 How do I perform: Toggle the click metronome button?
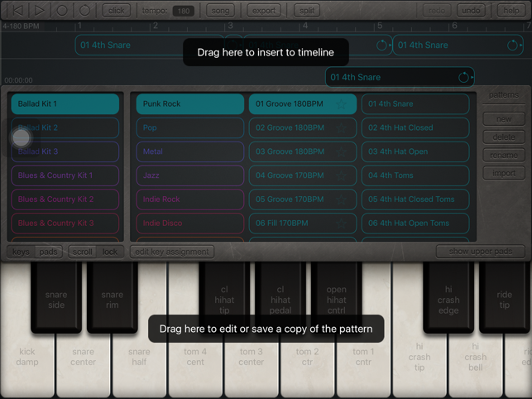117,11
